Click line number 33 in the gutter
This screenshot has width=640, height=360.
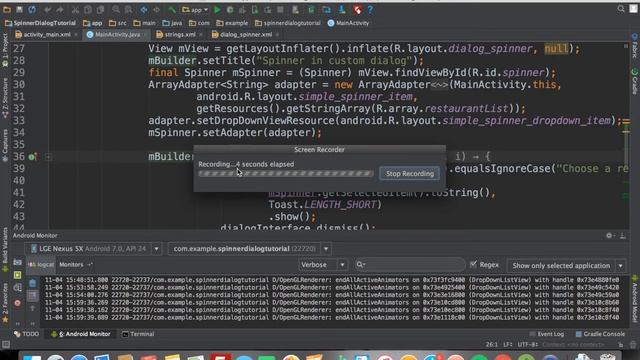pos(19,121)
